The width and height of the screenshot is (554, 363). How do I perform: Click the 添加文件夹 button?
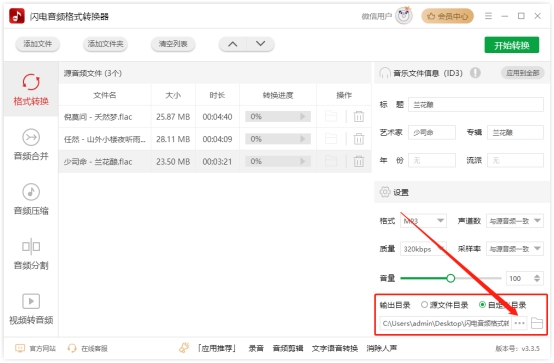click(105, 44)
